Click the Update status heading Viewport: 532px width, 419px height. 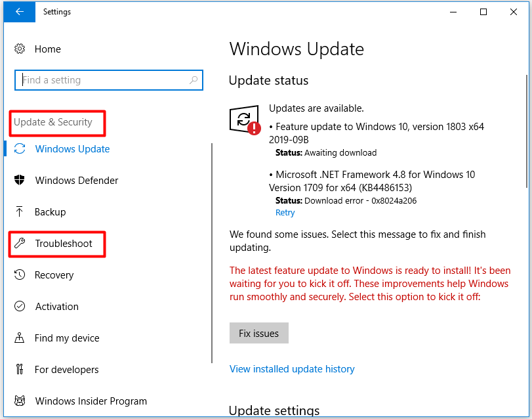(269, 81)
